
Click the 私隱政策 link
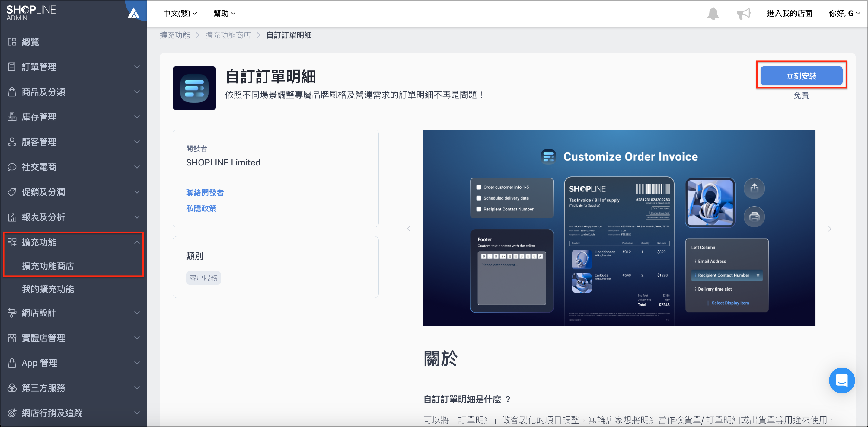click(x=201, y=208)
